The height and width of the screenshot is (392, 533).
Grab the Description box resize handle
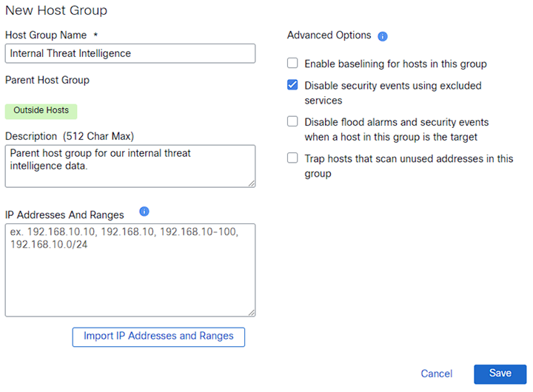pyautogui.click(x=251, y=183)
